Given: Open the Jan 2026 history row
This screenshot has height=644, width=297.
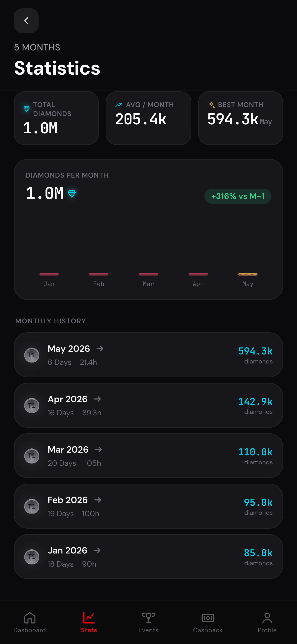Looking at the screenshot, I should [x=148, y=557].
